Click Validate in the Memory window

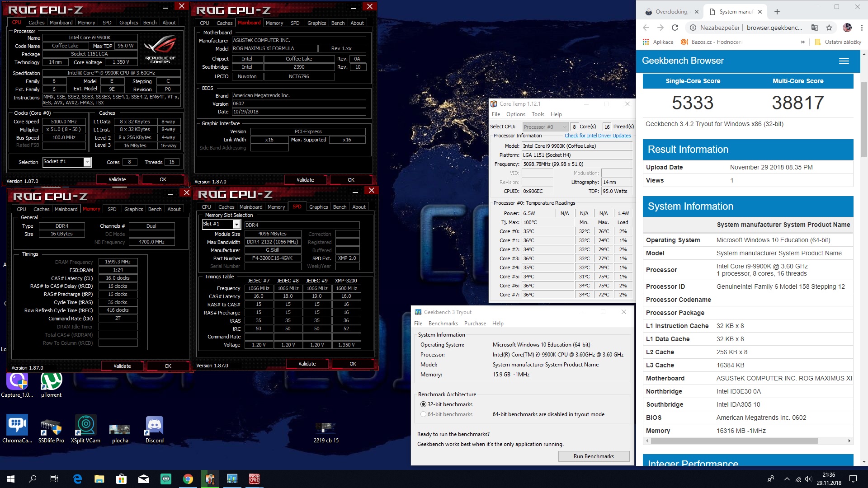pyautogui.click(x=122, y=366)
